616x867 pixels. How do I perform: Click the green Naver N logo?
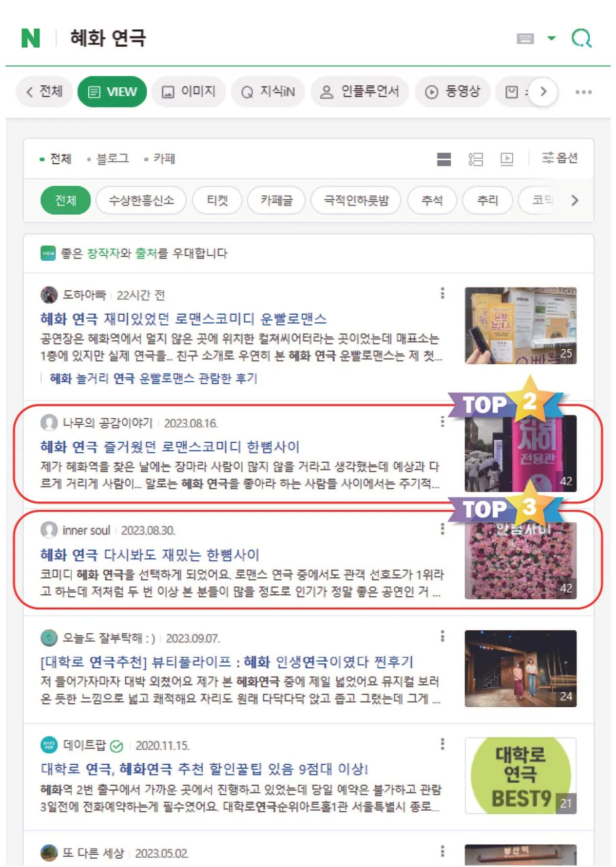pyautogui.click(x=30, y=38)
